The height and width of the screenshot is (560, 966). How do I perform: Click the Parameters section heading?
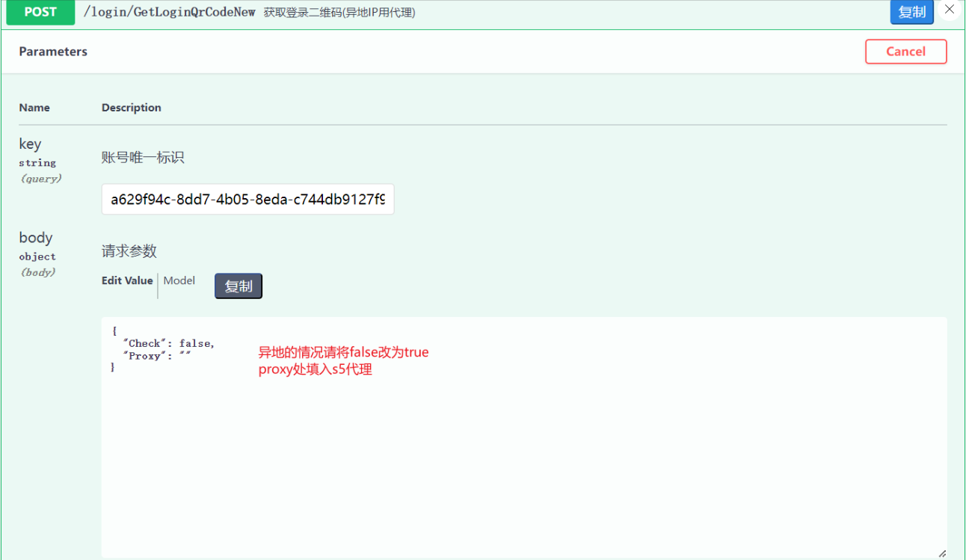pos(53,52)
